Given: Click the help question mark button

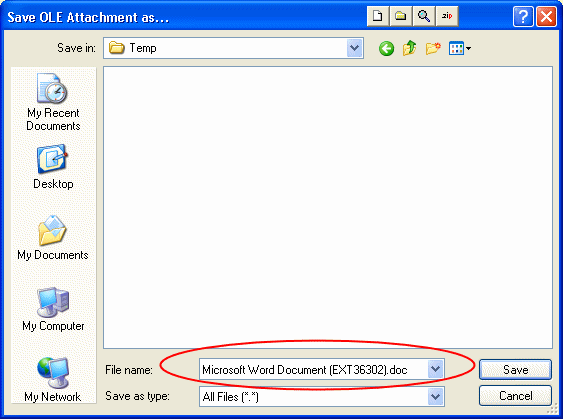Looking at the screenshot, I should pyautogui.click(x=523, y=17).
